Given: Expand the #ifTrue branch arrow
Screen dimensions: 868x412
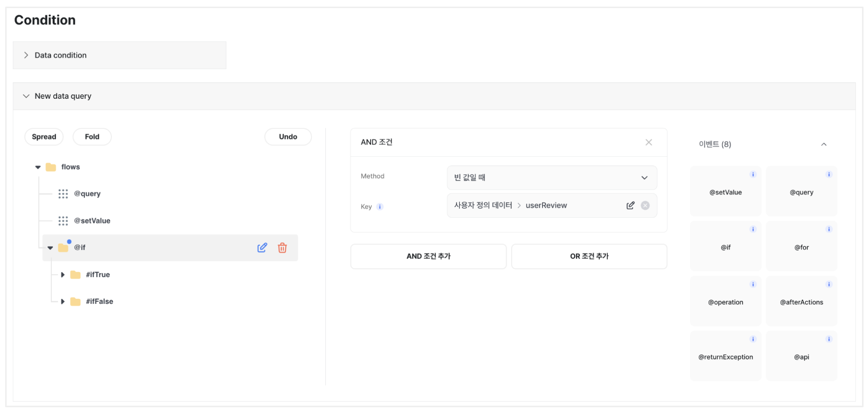Looking at the screenshot, I should click(63, 275).
